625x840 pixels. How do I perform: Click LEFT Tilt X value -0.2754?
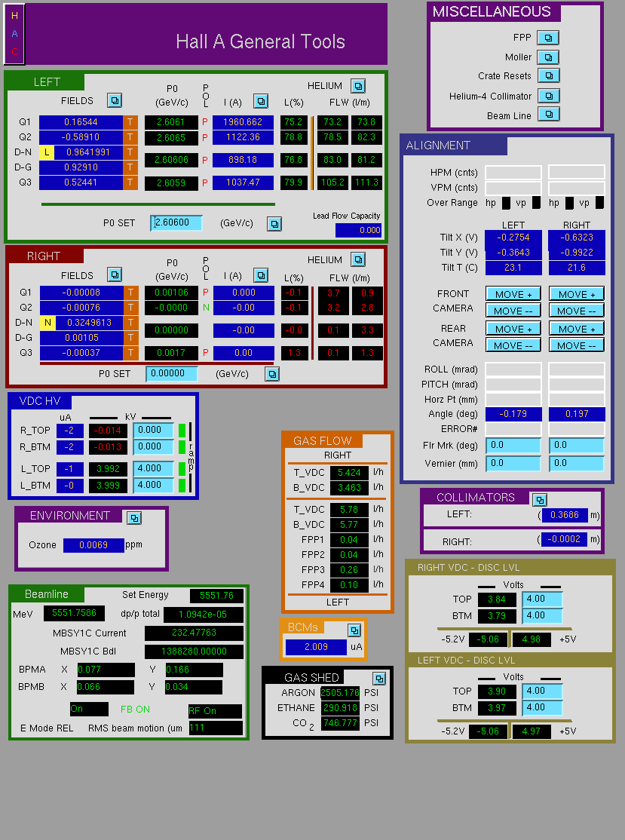click(x=513, y=238)
